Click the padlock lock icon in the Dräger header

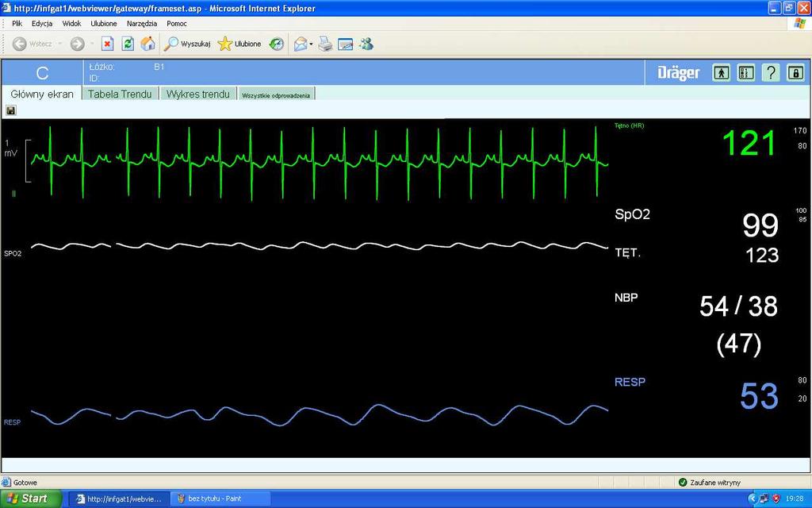click(795, 72)
